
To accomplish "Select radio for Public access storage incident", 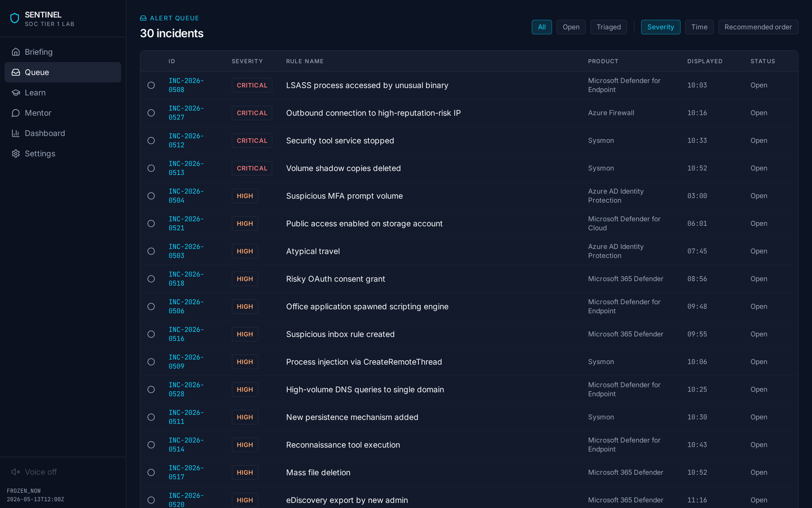I will tap(151, 224).
